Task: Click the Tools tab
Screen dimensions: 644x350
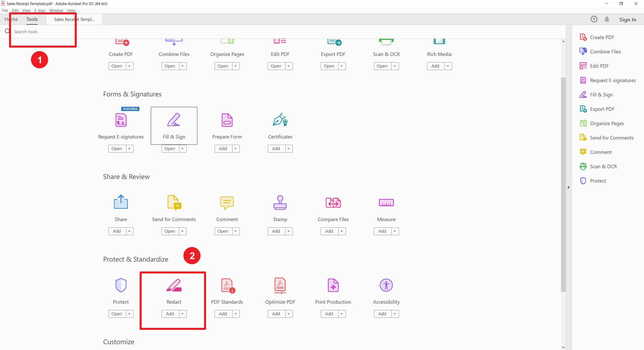Action: 32,19
